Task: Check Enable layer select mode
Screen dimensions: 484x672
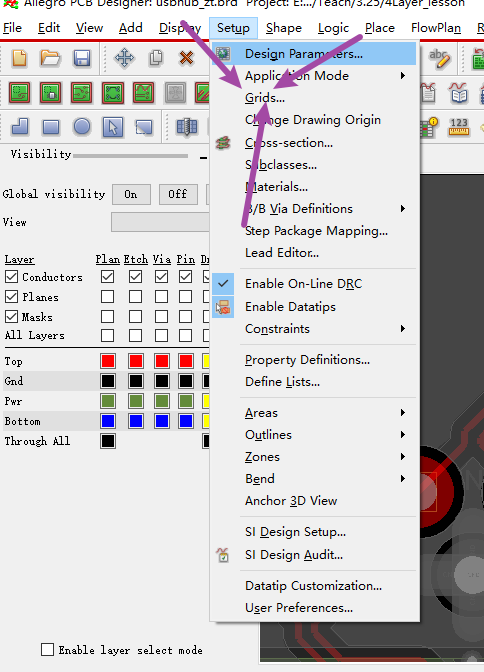Action: pyautogui.click(x=48, y=650)
